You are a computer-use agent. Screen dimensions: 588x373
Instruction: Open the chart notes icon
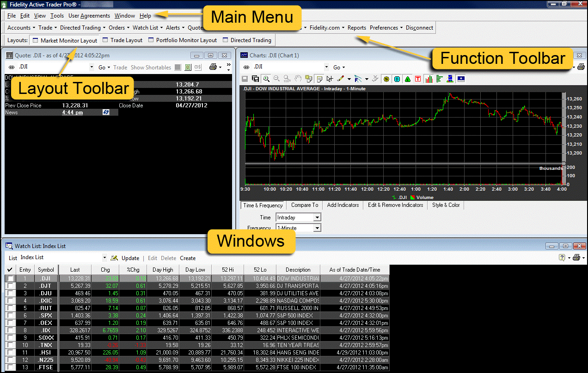click(319, 79)
